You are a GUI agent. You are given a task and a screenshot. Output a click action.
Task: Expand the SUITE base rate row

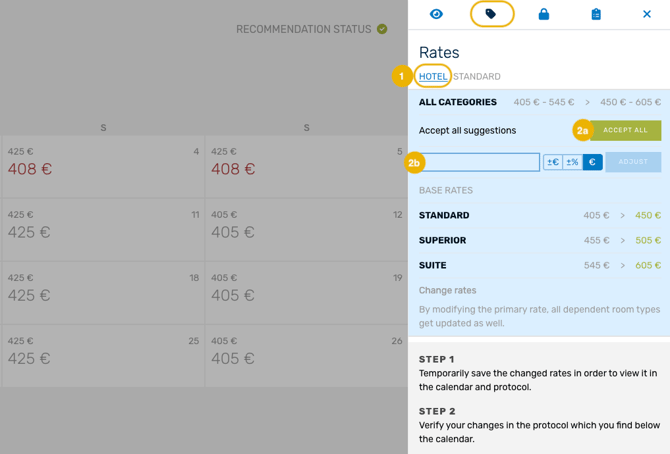pos(539,265)
